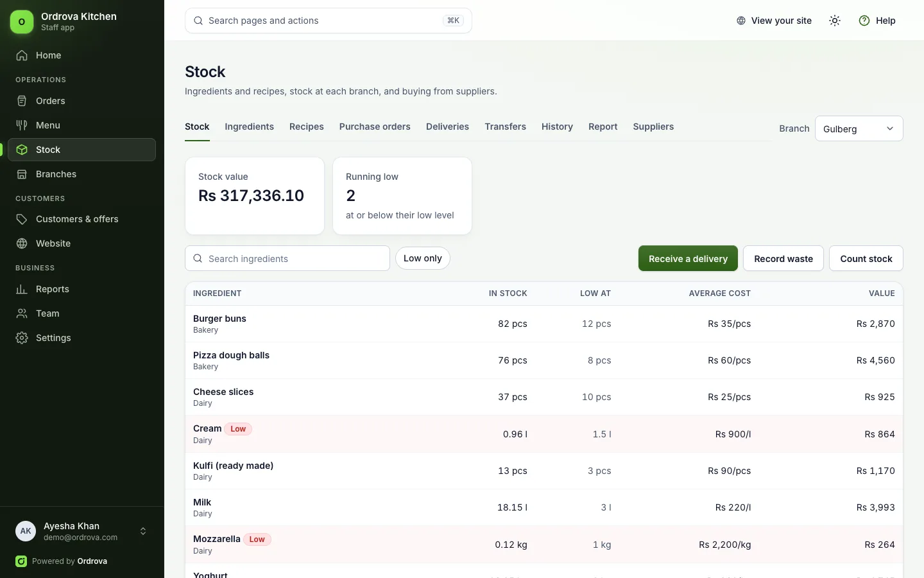Click the magnifier icon in Search ingredients
Viewport: 924px width, 578px height.
[x=198, y=258]
